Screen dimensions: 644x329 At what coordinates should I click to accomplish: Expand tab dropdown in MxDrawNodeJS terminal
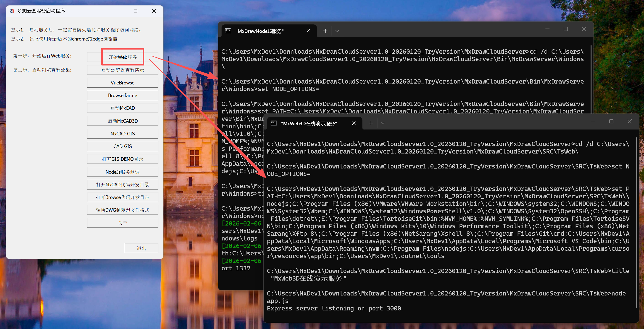click(x=337, y=31)
